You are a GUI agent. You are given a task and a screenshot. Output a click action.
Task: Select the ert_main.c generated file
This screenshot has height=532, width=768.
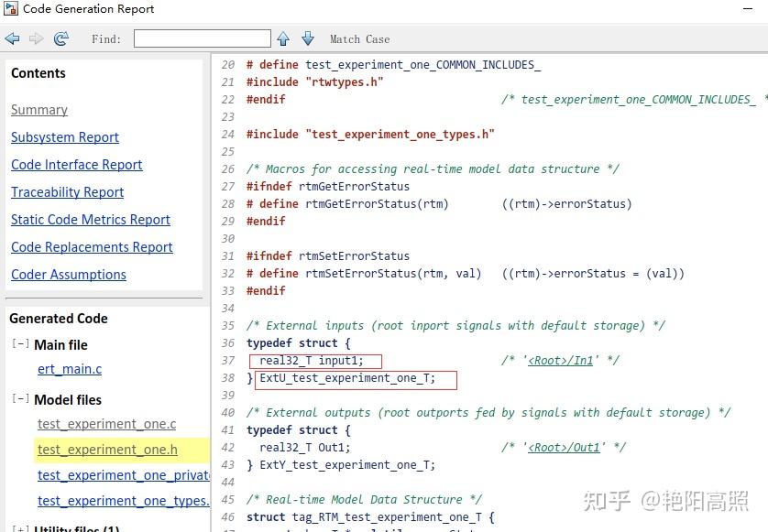(x=69, y=369)
